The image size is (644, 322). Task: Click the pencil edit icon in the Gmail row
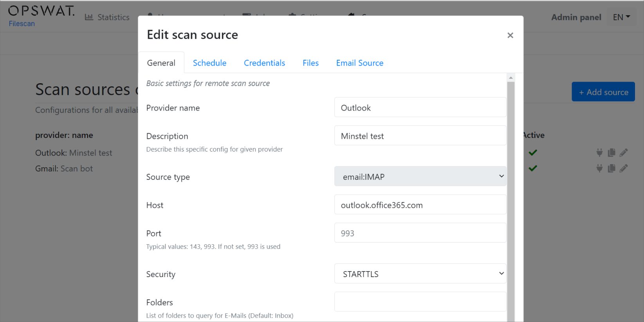[x=624, y=168]
